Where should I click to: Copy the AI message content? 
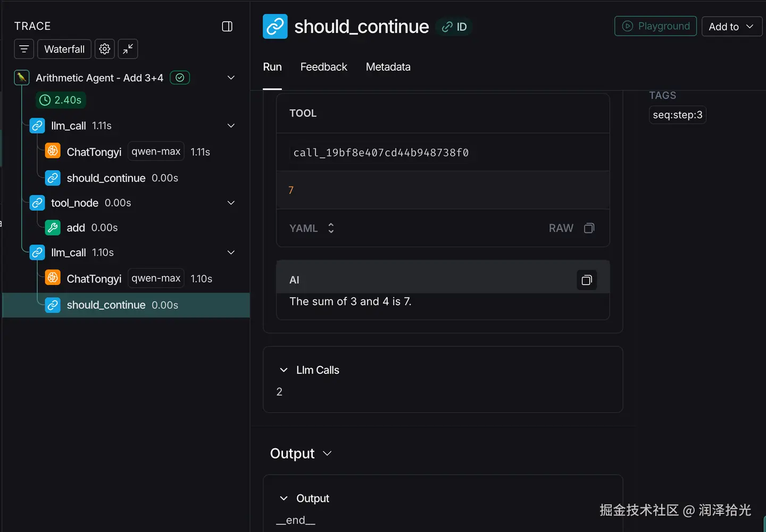(587, 280)
